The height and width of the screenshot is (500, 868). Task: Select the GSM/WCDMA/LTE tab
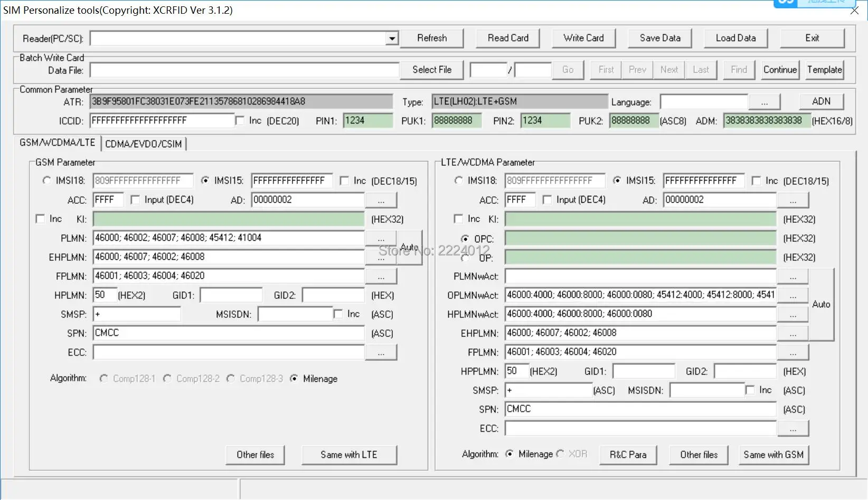pos(57,143)
